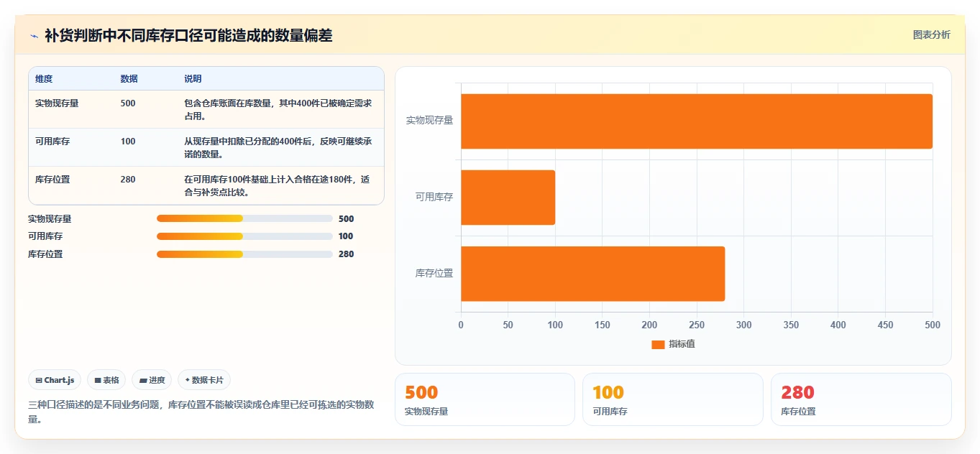The image size is (980, 454).
Task: Click the description starting 在可用库存100件基础上
Action: click(x=278, y=185)
